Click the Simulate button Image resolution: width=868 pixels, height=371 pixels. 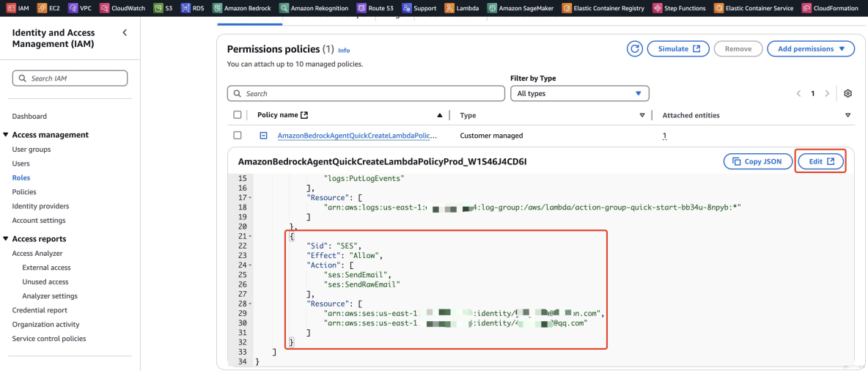(677, 48)
